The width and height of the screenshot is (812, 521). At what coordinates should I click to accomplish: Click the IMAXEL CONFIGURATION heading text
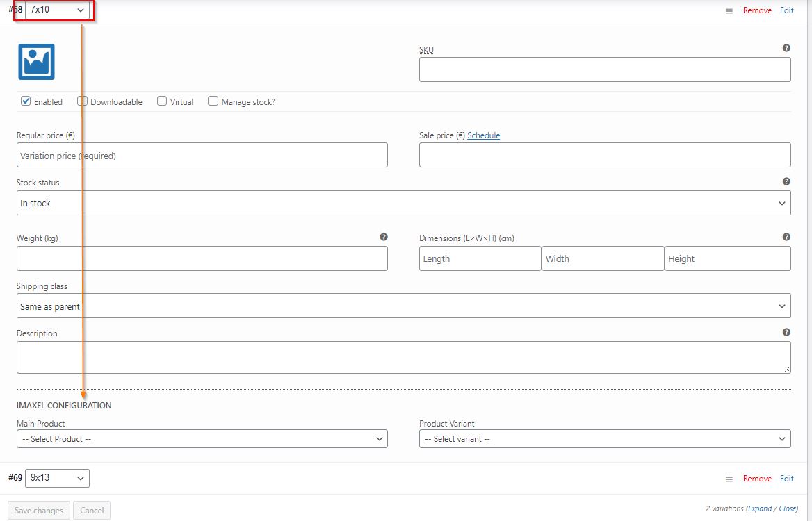click(x=64, y=405)
